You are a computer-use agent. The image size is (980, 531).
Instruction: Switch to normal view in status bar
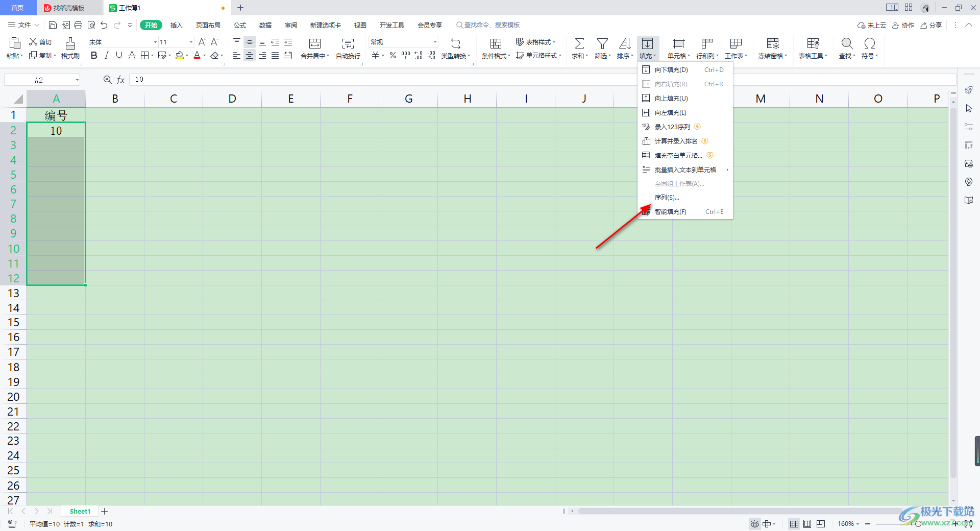[x=794, y=524]
